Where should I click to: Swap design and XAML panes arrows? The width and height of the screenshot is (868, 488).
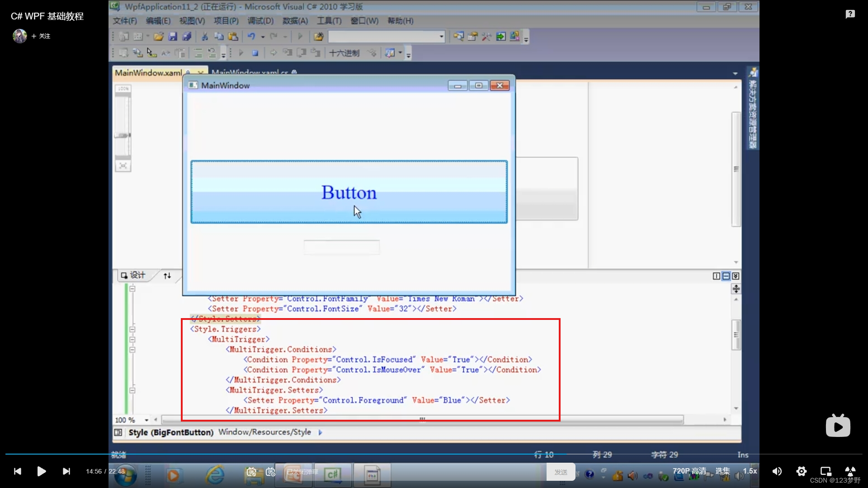[167, 276]
